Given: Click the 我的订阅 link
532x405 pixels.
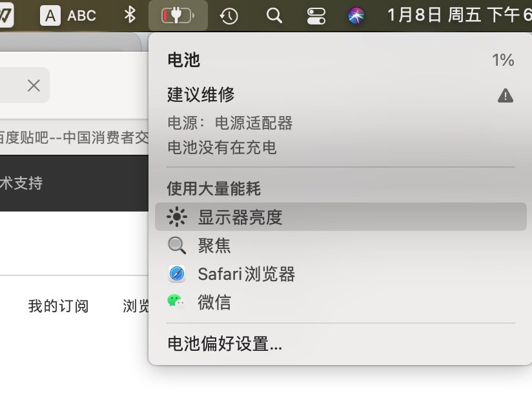Looking at the screenshot, I should [x=58, y=306].
